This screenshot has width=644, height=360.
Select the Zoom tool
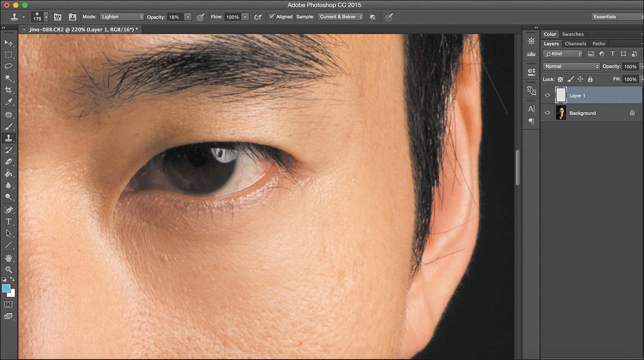click(x=8, y=270)
